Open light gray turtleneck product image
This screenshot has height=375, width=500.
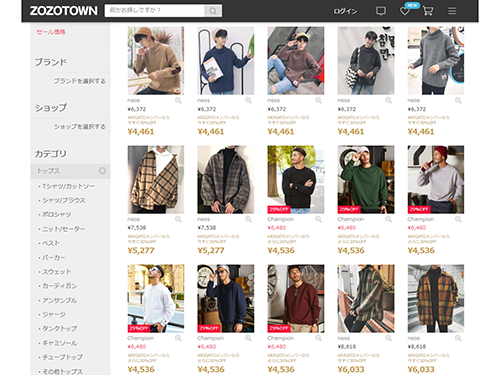(436, 61)
